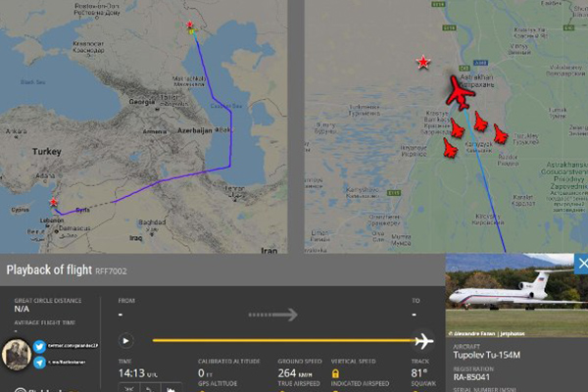Select the lowest red fighter jet icon
The height and width of the screenshot is (392, 588).
tap(450, 149)
